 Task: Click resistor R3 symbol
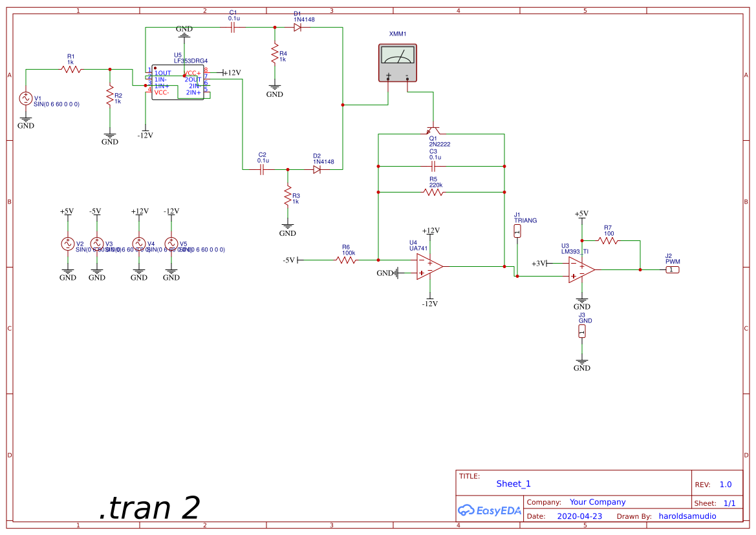[288, 195]
